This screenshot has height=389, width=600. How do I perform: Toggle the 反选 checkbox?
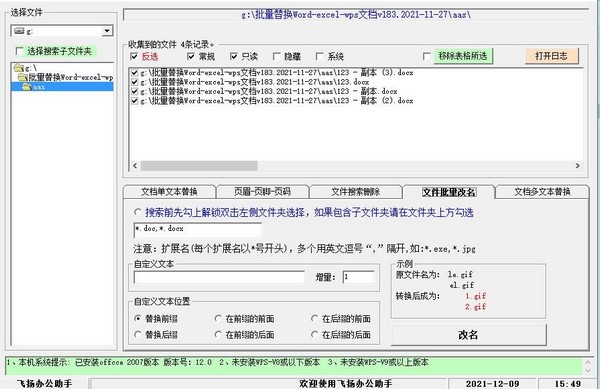click(134, 56)
